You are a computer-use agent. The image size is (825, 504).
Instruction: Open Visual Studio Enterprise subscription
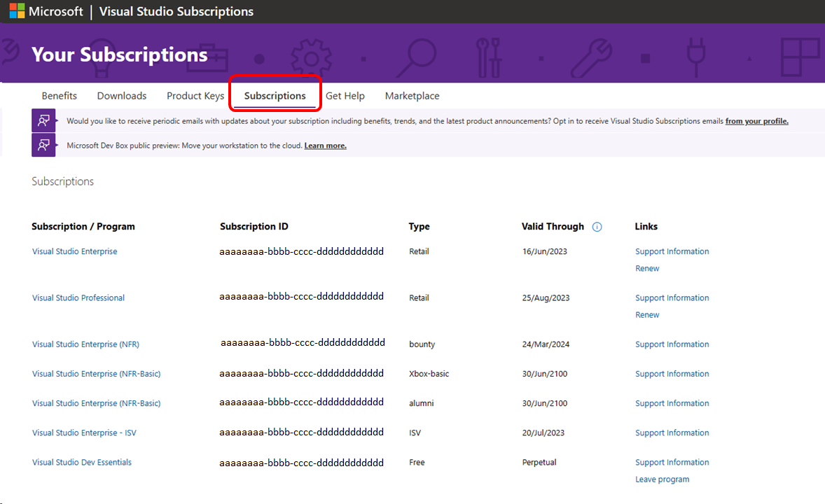pyautogui.click(x=75, y=251)
